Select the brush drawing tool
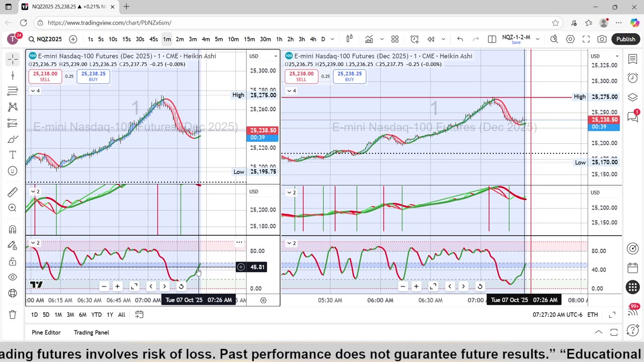 coord(13,139)
